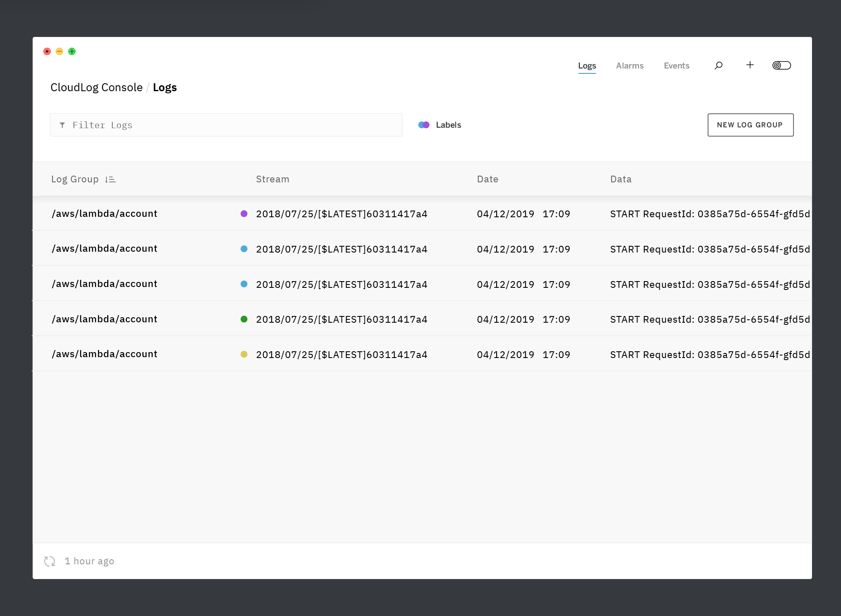Switch to the Events tab
This screenshot has height=616, width=841.
point(676,66)
